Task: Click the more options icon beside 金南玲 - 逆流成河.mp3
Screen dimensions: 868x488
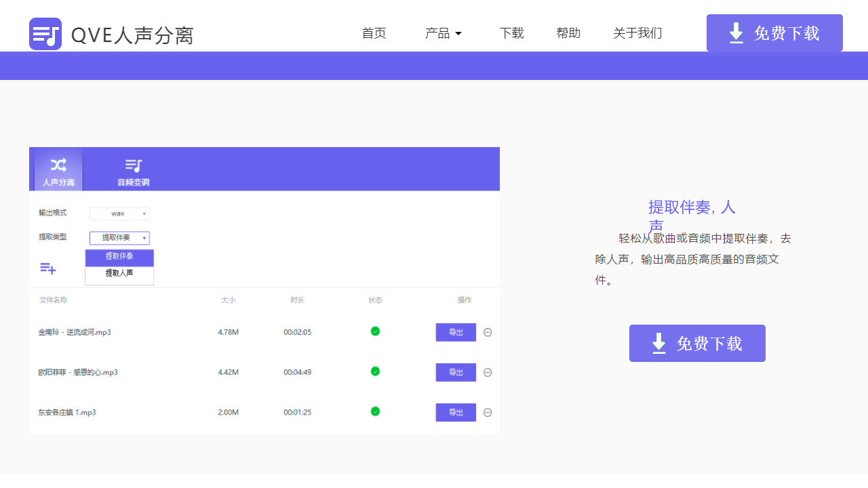Action: (488, 332)
